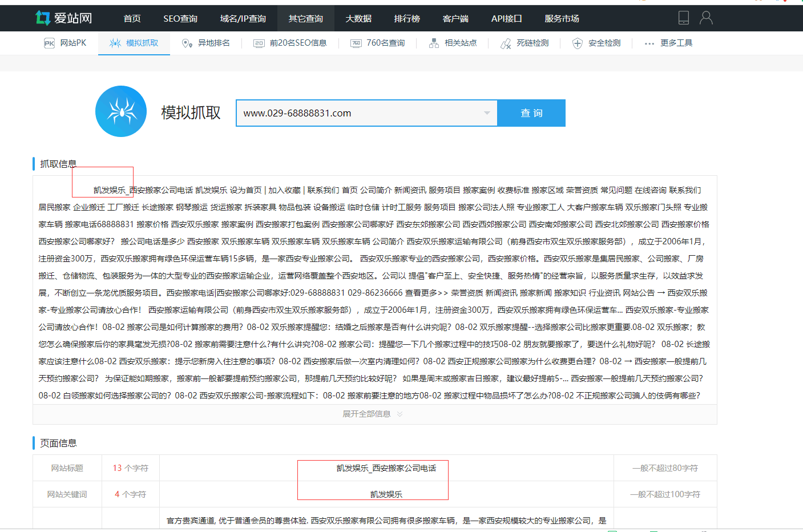803x532 pixels.
Task: Click the 异地排名 location pin icon
Action: tap(186, 43)
